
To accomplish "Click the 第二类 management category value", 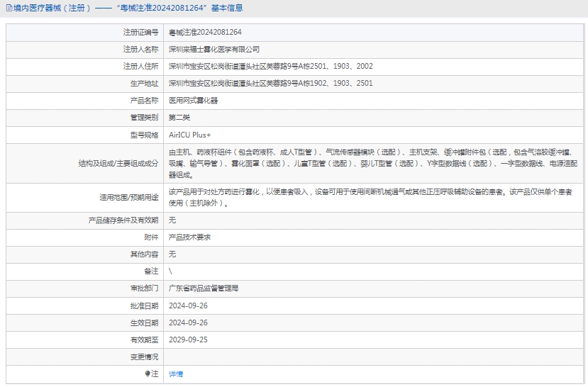I will coord(179,118).
